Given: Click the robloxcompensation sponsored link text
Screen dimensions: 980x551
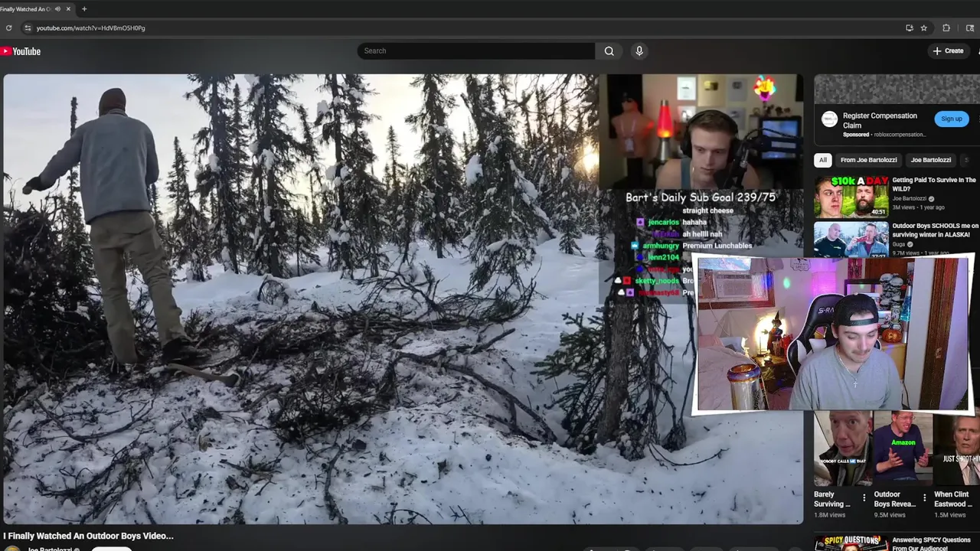Looking at the screenshot, I should [900, 135].
